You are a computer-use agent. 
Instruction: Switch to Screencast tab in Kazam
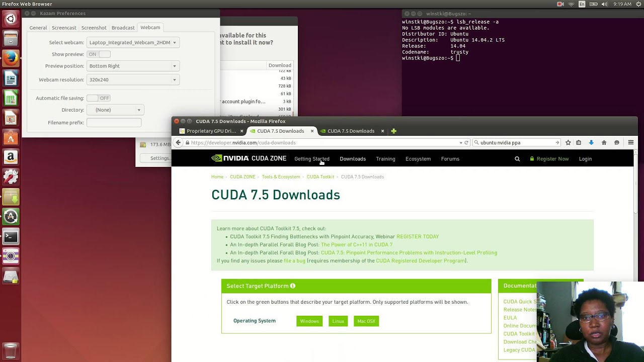click(x=64, y=28)
